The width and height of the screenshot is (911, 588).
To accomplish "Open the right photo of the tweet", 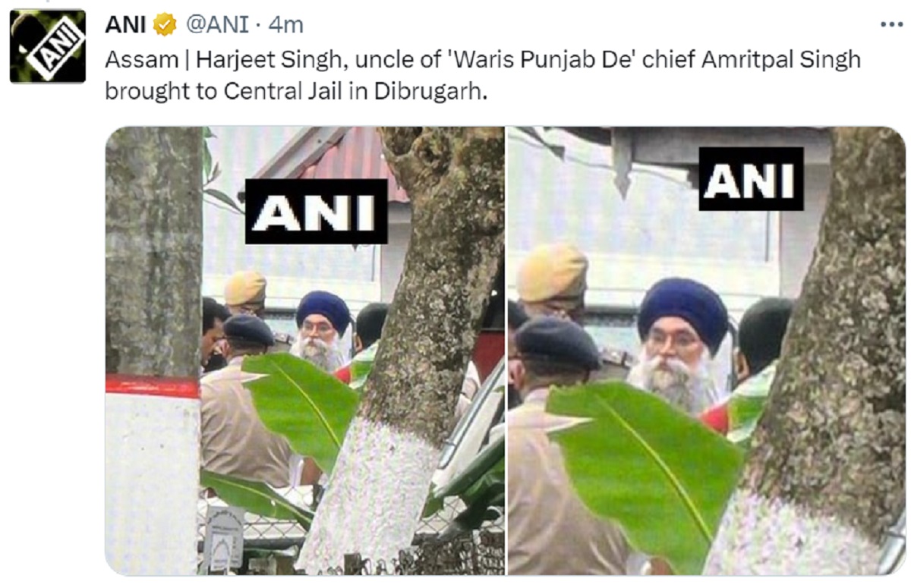I will point(706,350).
